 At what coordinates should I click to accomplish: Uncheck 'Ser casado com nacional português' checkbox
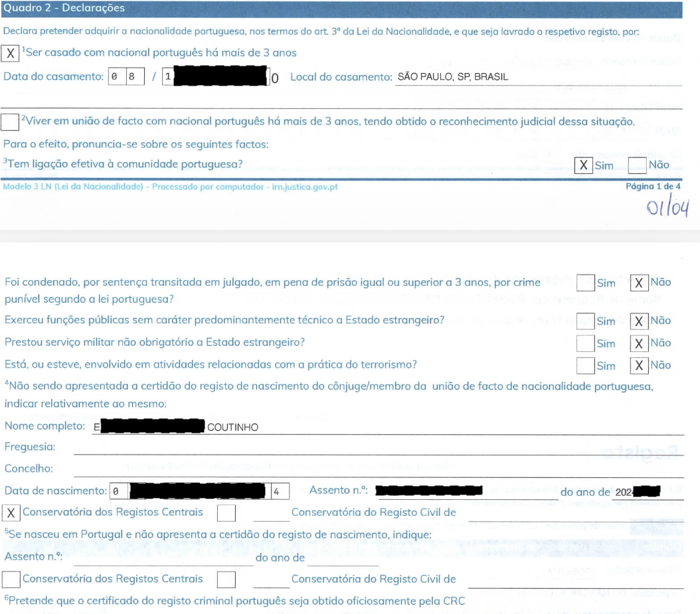[11, 54]
